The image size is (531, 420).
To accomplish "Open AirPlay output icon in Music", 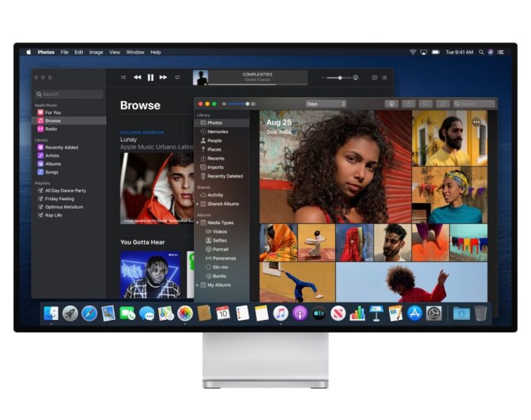I will pos(355,78).
